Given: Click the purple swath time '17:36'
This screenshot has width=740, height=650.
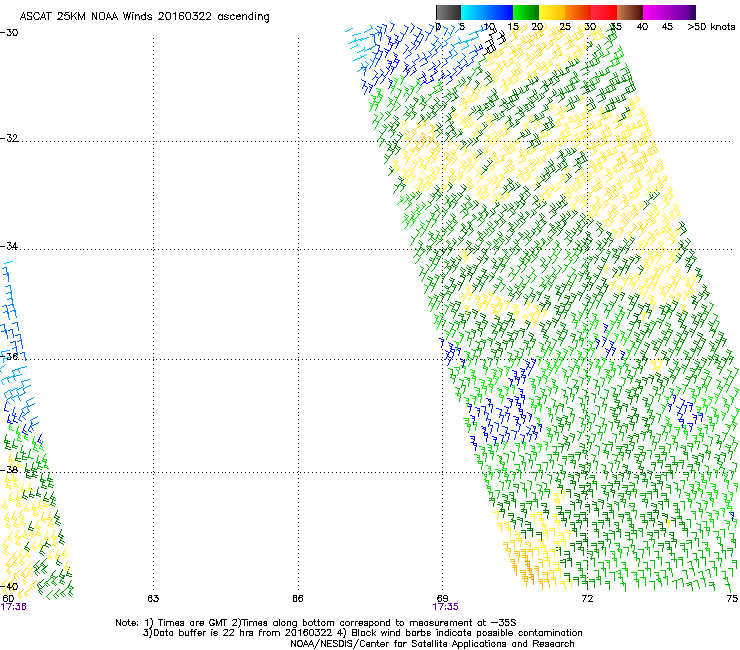Looking at the screenshot, I should pos(13,607).
